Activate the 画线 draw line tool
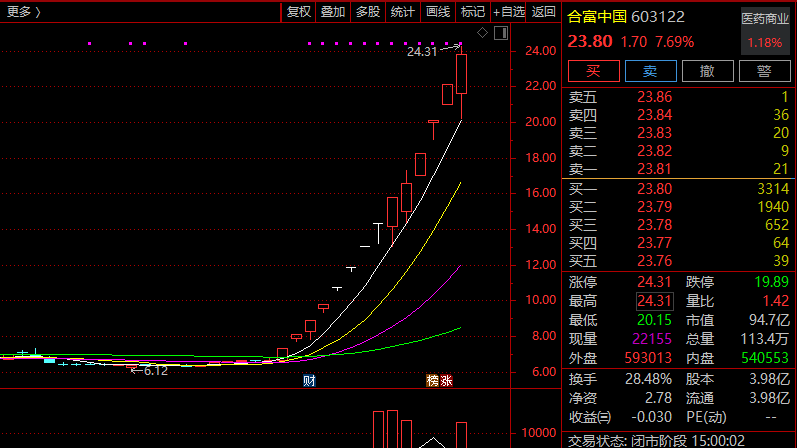Image resolution: width=797 pixels, height=448 pixels. (438, 12)
